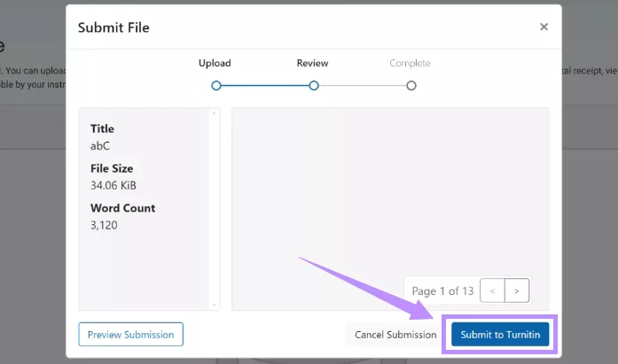This screenshot has height=364, width=618.
Task: Select the Complete step label
Action: pos(410,64)
